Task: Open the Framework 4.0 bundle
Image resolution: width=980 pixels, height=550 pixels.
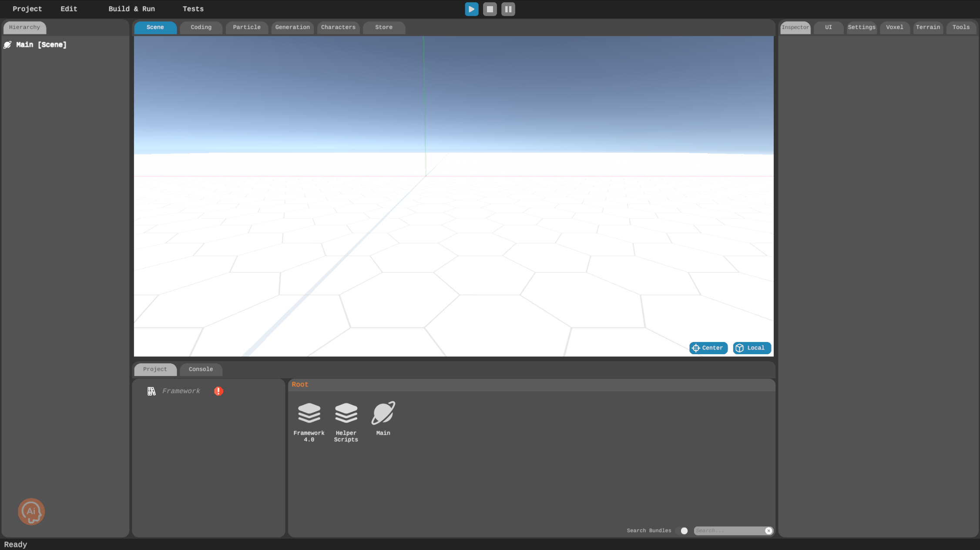Action: [309, 413]
